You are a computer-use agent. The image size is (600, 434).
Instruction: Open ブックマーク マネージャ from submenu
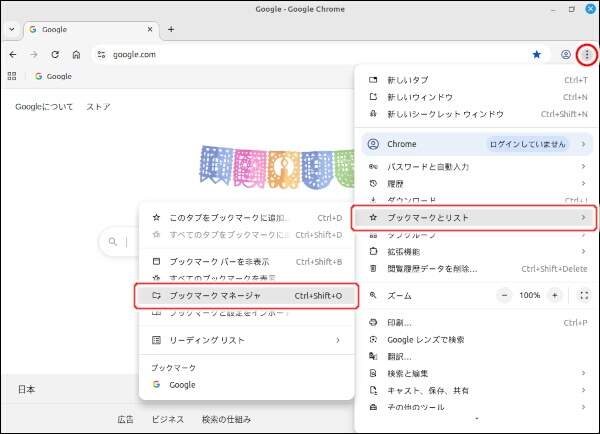click(x=246, y=295)
